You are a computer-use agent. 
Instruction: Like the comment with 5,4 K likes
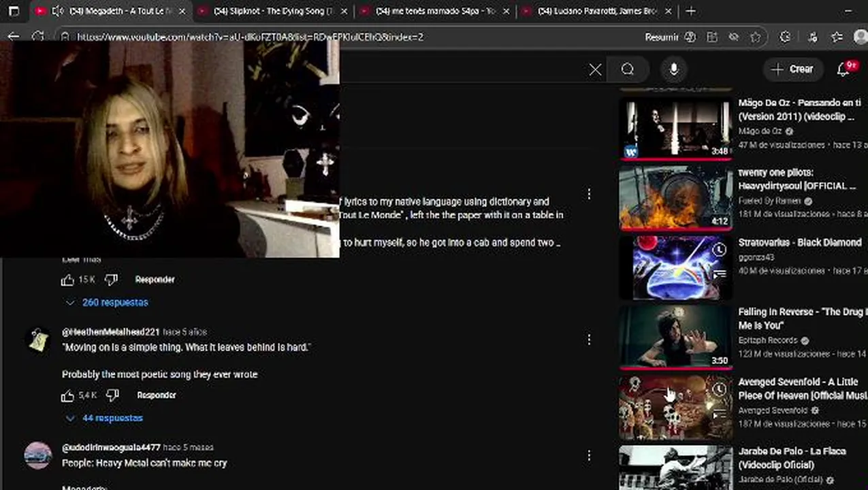point(67,395)
